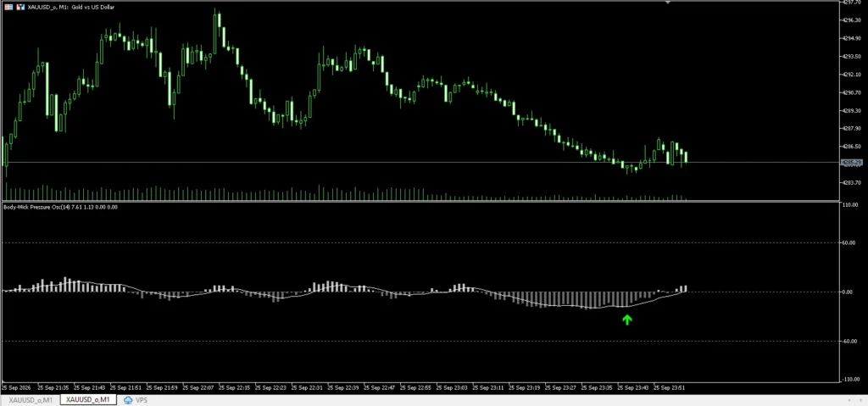Image resolution: width=868 pixels, height=406 pixels.
Task: Click the '25 Sep 23:27' time axis label
Action: (x=561, y=387)
